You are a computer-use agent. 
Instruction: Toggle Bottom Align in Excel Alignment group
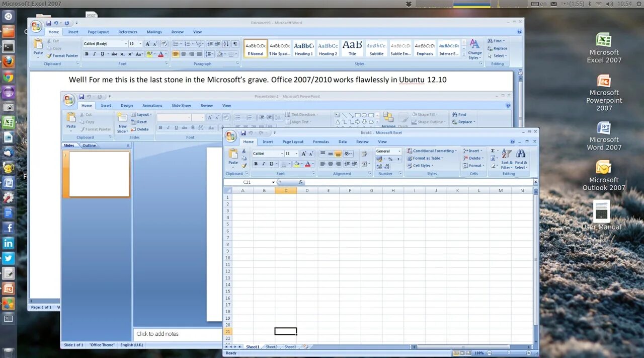(338, 154)
